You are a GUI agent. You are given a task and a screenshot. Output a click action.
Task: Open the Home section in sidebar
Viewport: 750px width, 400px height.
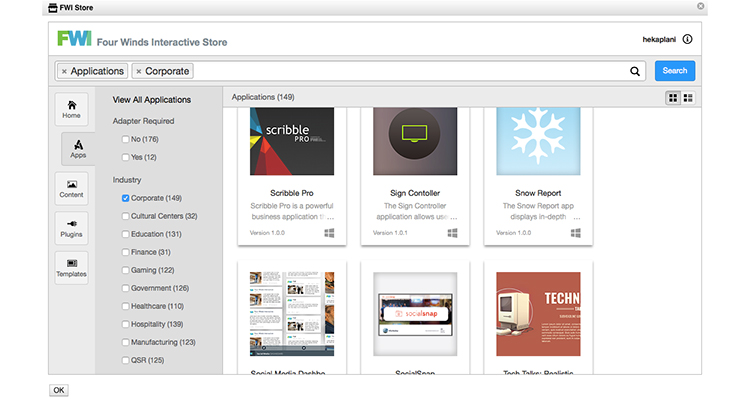(x=71, y=110)
